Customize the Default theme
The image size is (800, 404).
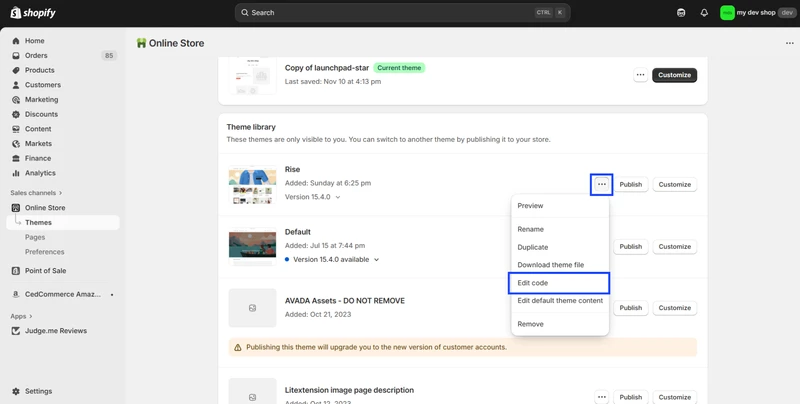pos(674,247)
